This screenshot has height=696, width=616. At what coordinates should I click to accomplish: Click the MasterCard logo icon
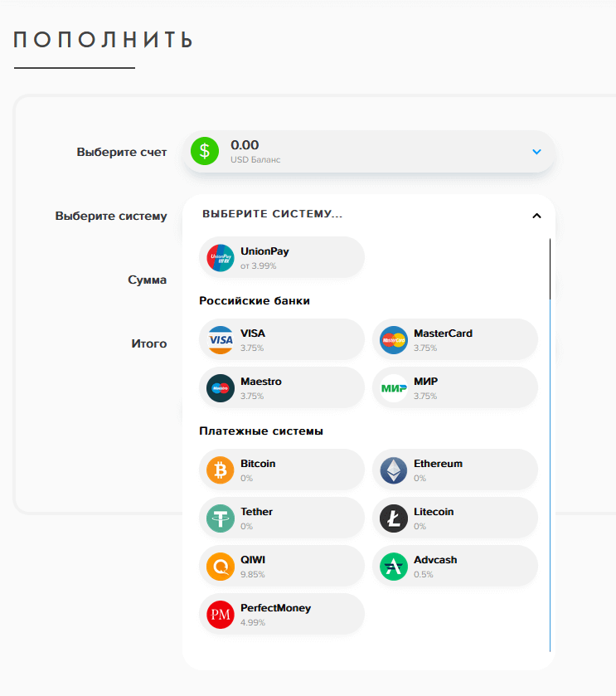click(x=394, y=339)
